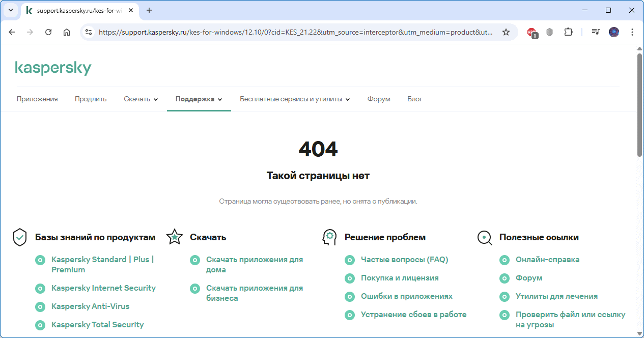Open Устранение сбоев в работе link
This screenshot has height=338, width=644.
[x=414, y=315]
